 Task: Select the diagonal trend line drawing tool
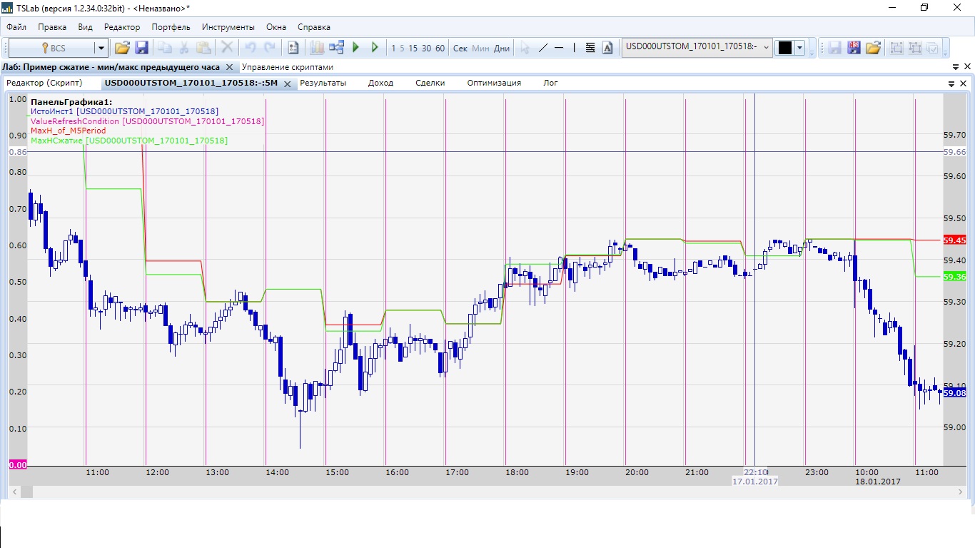tap(543, 48)
